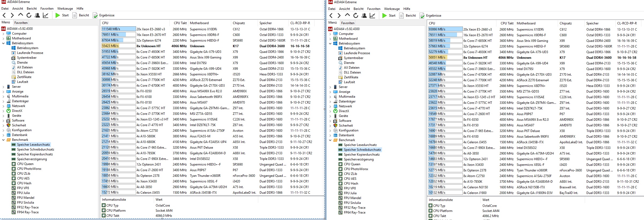644x220 pixels.
Task: Select CPU ZLib benchmark in left window
Action: (24, 174)
